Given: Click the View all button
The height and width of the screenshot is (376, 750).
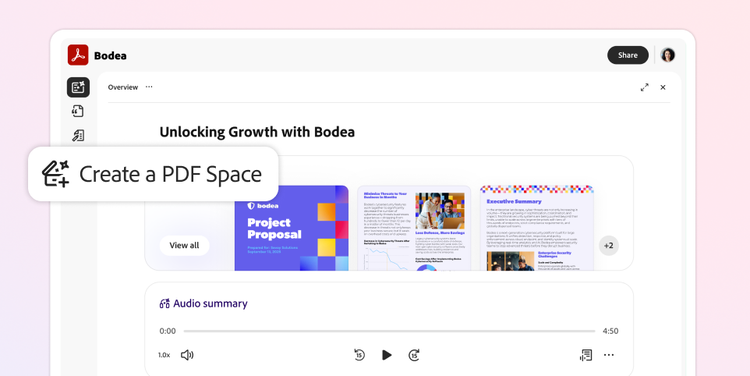Looking at the screenshot, I should pos(184,245).
